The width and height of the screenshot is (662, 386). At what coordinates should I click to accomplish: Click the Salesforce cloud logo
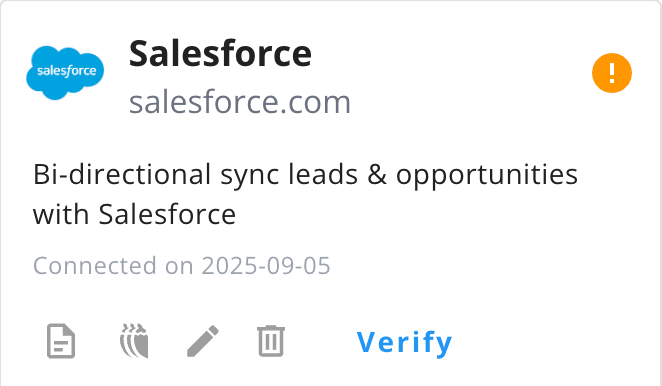point(65,73)
